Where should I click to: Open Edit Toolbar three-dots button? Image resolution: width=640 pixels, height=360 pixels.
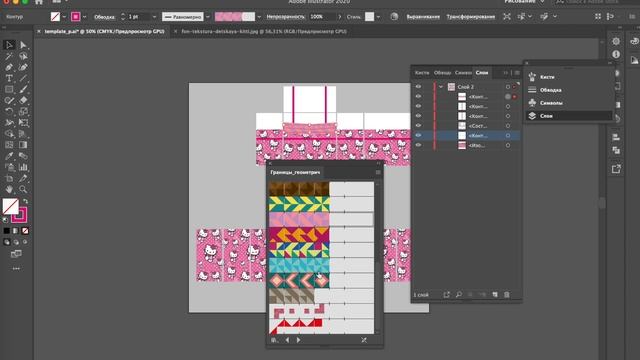coord(16,269)
